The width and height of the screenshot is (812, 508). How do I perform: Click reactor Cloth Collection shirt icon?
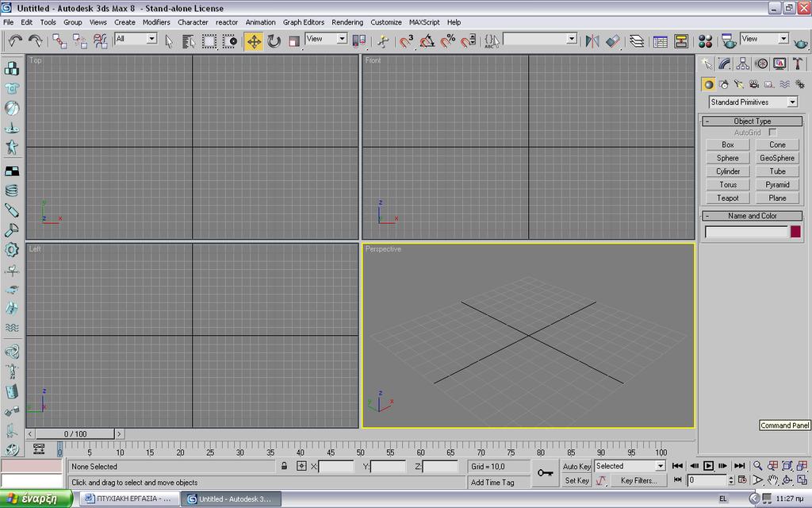(11, 88)
